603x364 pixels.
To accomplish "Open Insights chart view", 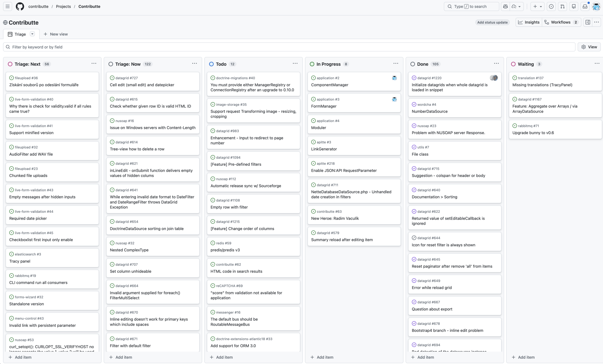I will (529, 22).
